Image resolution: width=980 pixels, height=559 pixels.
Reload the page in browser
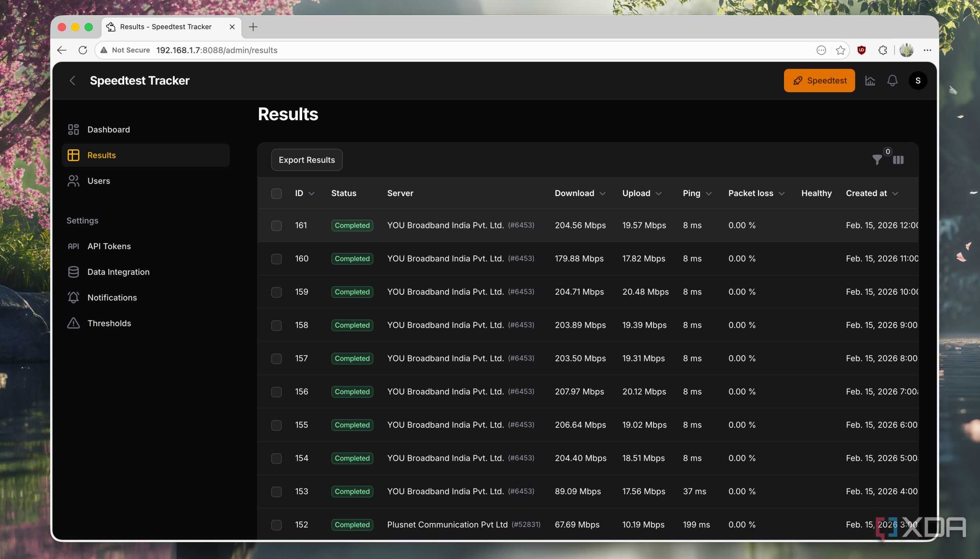83,50
